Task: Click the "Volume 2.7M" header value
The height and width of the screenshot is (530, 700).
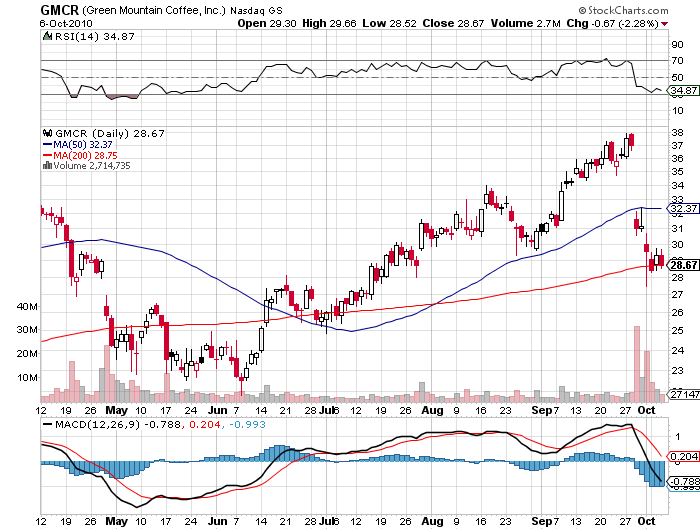Action: pyautogui.click(x=525, y=24)
